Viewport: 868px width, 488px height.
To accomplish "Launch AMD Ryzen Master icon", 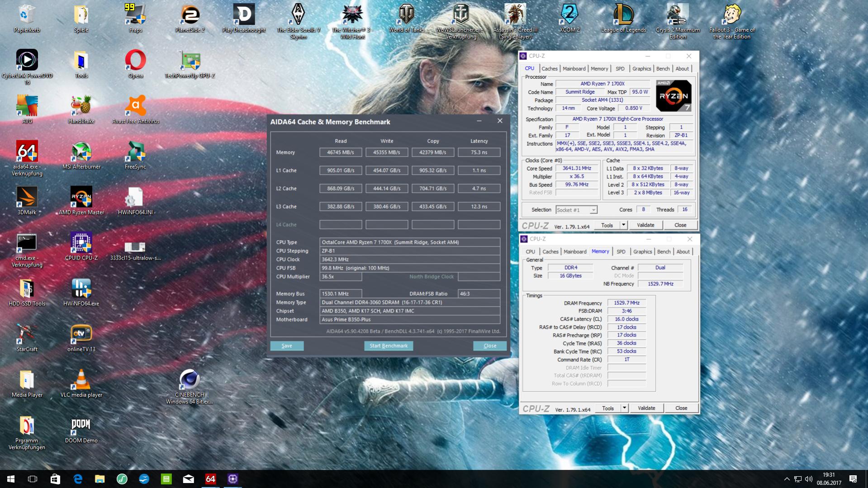I will point(81,201).
